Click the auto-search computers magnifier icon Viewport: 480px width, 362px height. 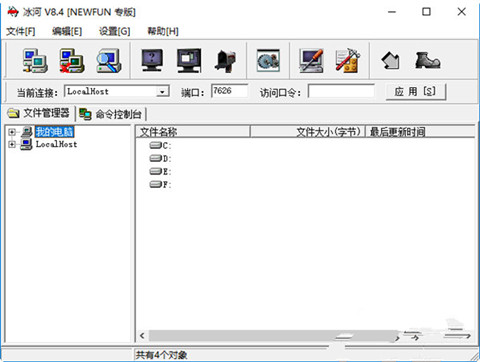tap(109, 61)
